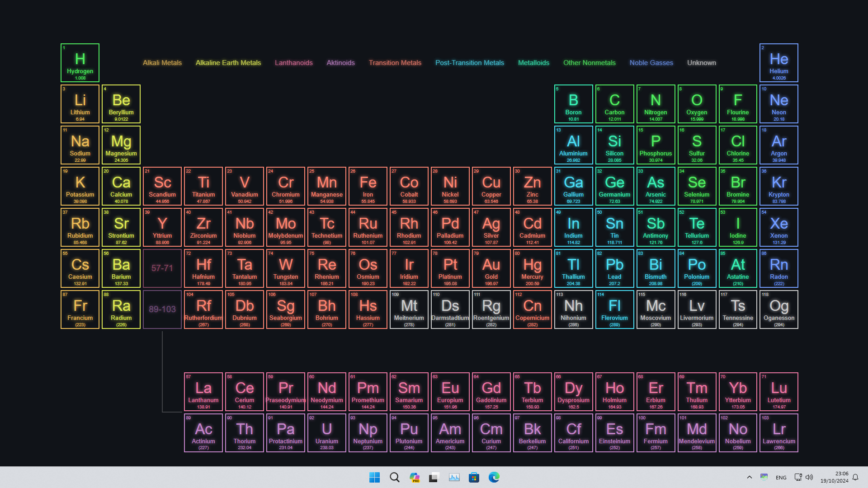Viewport: 868px width, 488px height.
Task: Select the Oganesson tile
Action: tap(779, 310)
